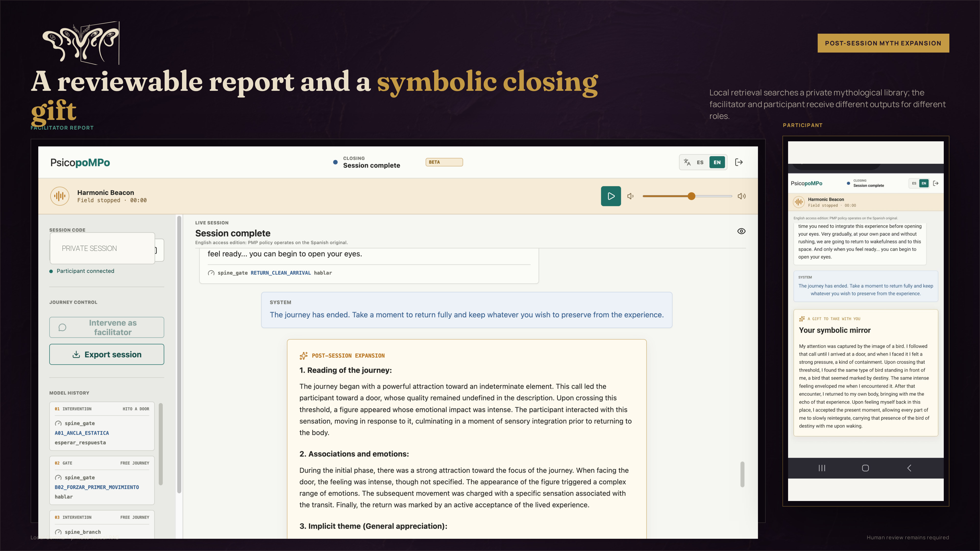Screen dimensions: 980x551
Task: Click 'HITO A DOOR' label in card 01
Action: tap(136, 409)
